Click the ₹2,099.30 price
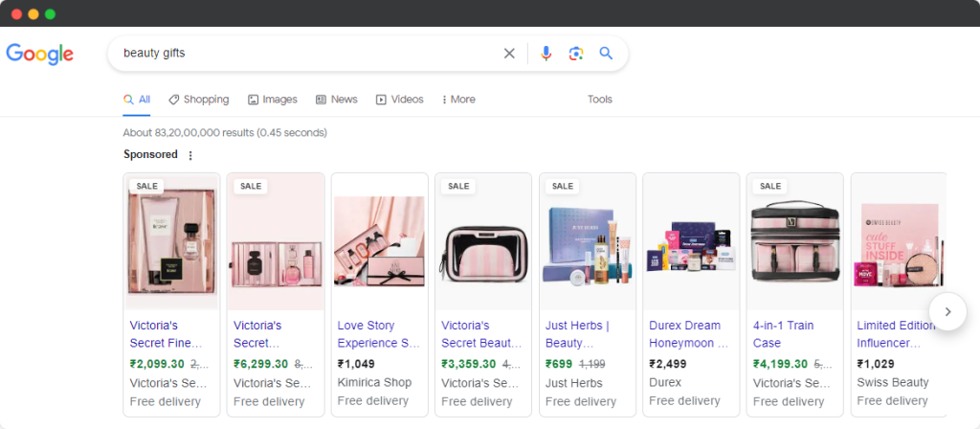980x429 pixels. pos(157,364)
